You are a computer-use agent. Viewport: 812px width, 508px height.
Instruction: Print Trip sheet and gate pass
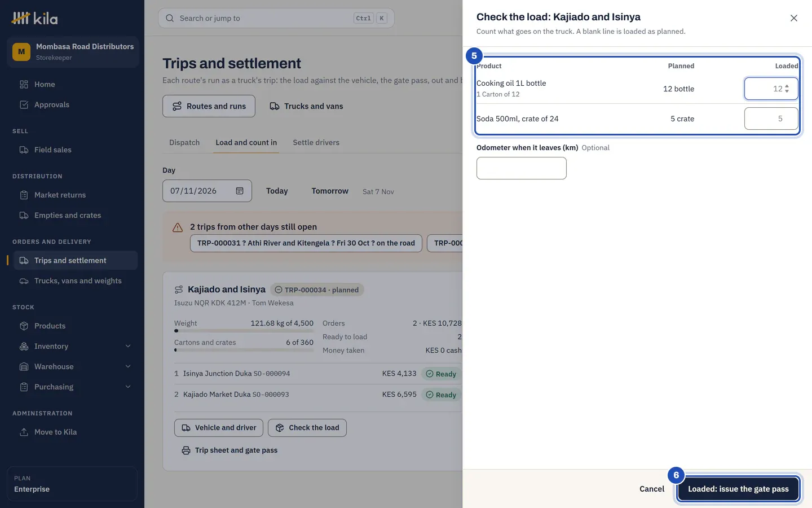[230, 450]
